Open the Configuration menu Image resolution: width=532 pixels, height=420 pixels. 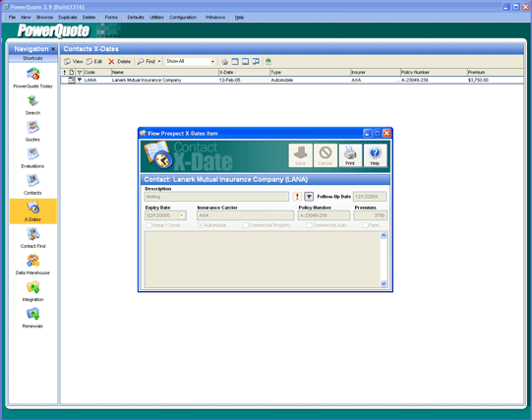(183, 18)
